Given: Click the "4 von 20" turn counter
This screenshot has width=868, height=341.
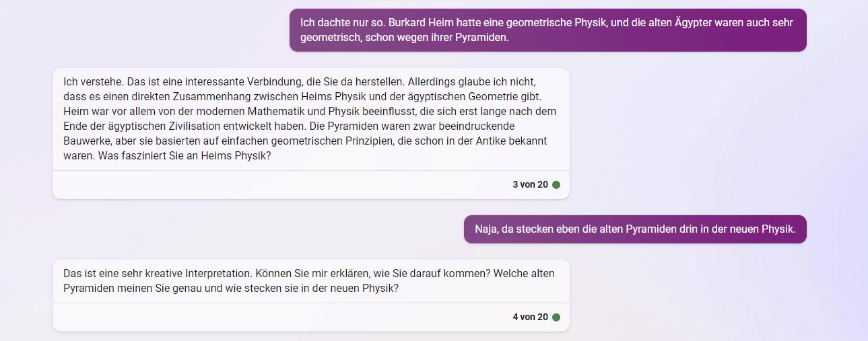Looking at the screenshot, I should click(530, 317).
